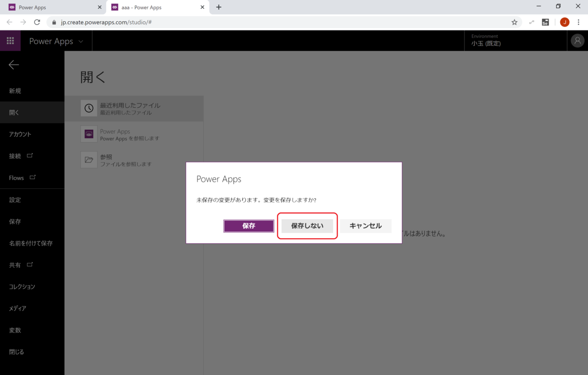Select 保存 in the left sidebar
Viewport: 588px width, 375px height.
(32, 222)
